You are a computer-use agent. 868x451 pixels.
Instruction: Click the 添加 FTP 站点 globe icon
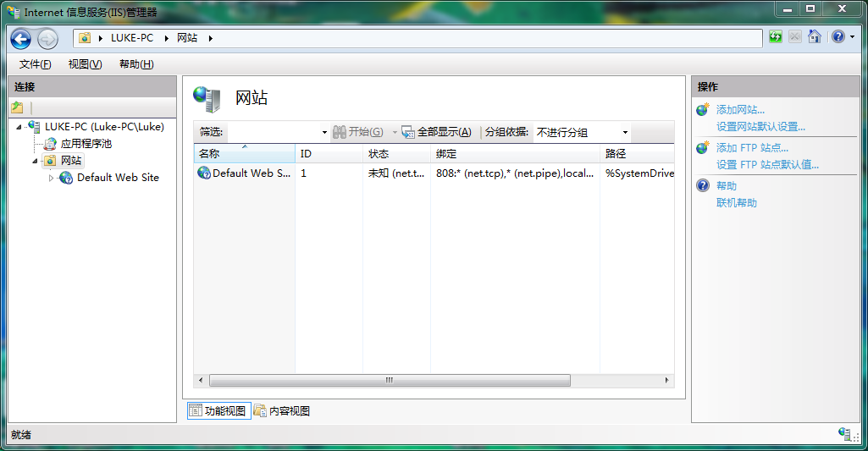703,148
